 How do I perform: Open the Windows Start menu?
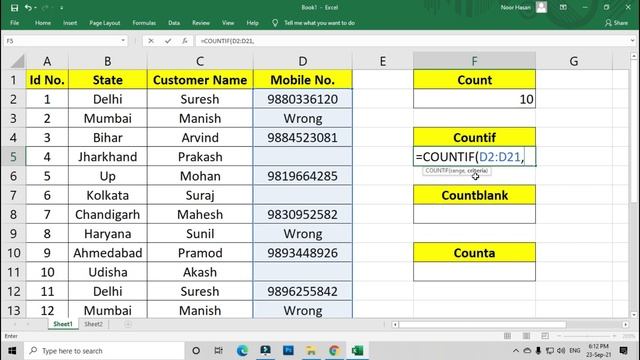(x=12, y=351)
